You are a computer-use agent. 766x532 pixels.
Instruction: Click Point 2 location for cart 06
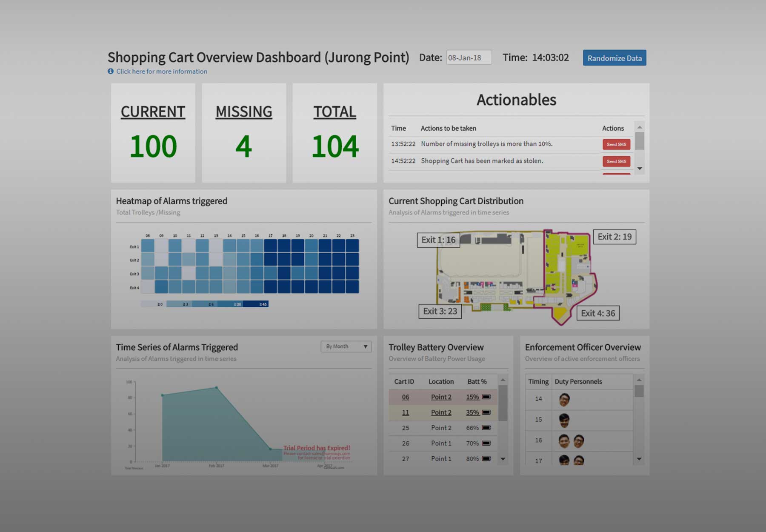coord(441,397)
